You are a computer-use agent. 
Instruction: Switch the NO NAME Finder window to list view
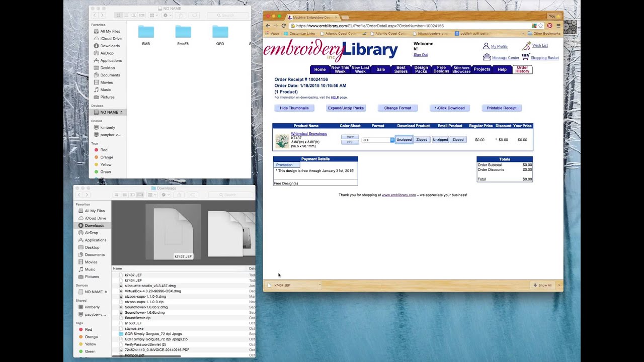[126, 16]
